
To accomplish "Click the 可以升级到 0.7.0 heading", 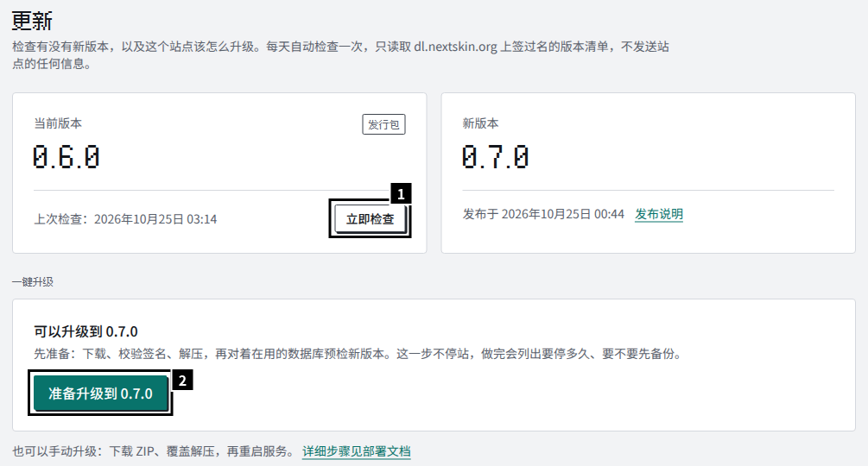I will (86, 331).
